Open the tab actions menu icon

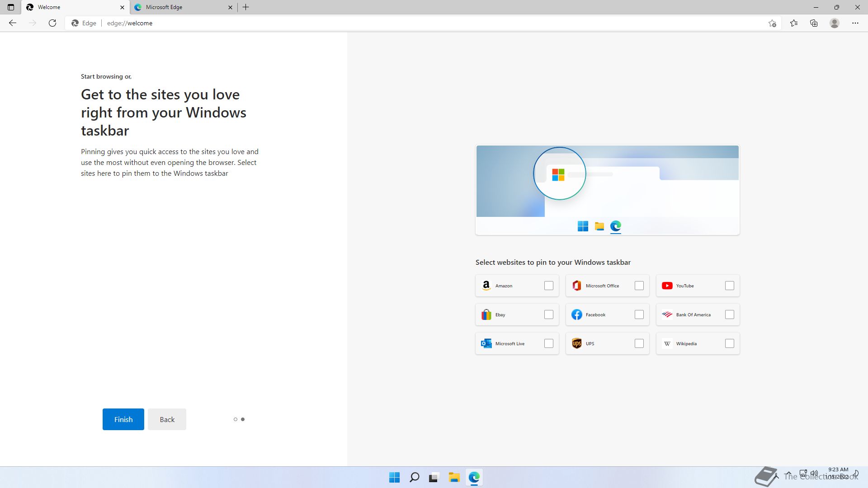click(11, 7)
